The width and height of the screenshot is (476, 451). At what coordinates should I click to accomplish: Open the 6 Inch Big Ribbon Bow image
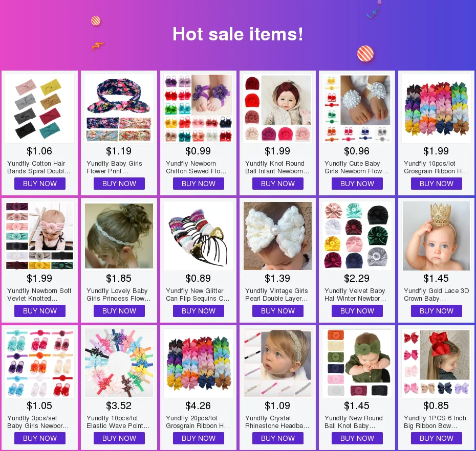pyautogui.click(x=436, y=364)
